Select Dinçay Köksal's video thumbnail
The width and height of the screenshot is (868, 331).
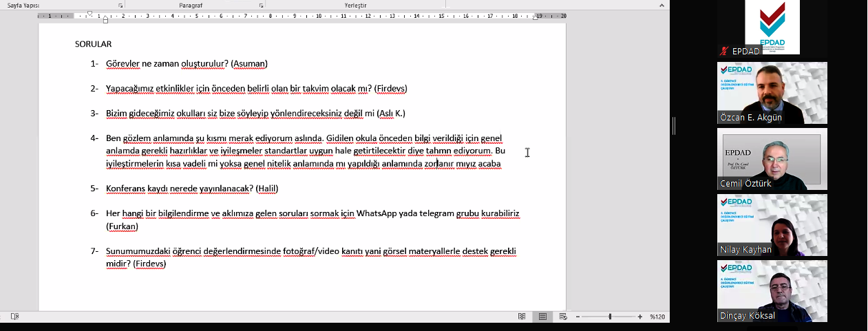coord(772,290)
